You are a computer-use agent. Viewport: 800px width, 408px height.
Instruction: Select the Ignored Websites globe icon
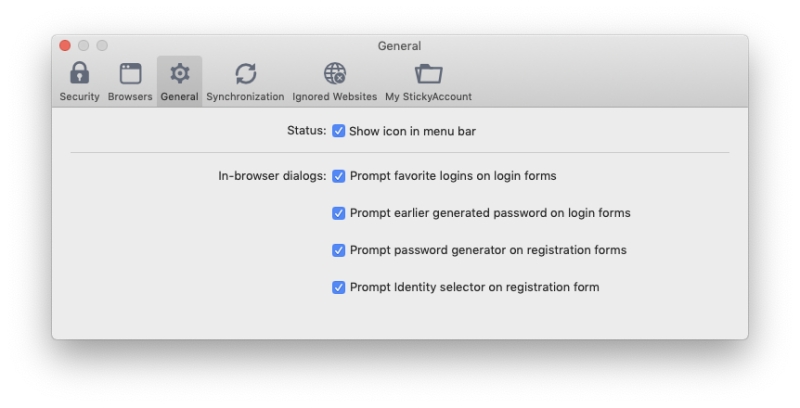(335, 73)
